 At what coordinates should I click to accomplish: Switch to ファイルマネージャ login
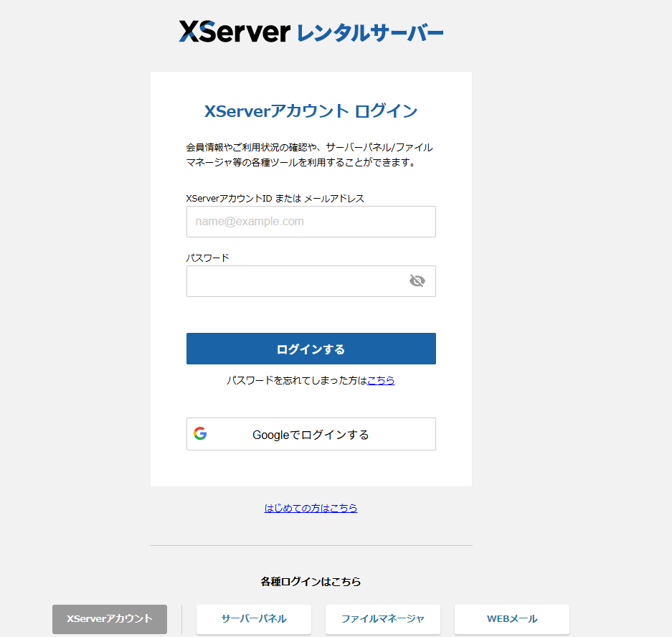click(x=383, y=619)
